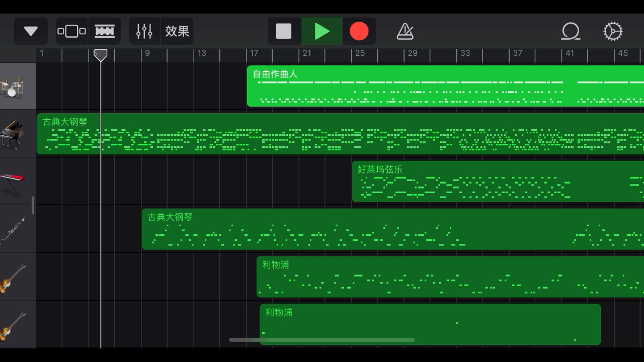The image size is (644, 362).
Task: Click bar 29 on the timeline ruler
Action: coord(413,53)
